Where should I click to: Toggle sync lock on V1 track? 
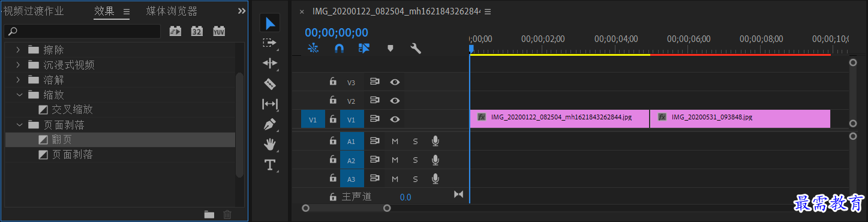click(375, 119)
